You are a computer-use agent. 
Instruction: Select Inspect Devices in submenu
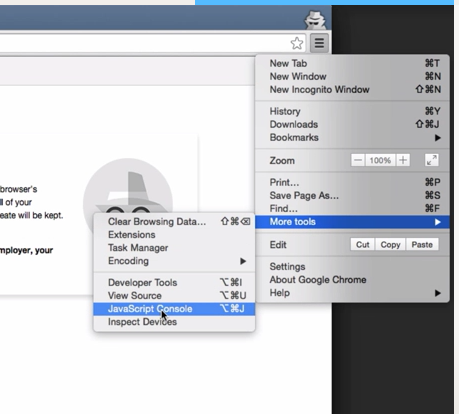(174, 322)
